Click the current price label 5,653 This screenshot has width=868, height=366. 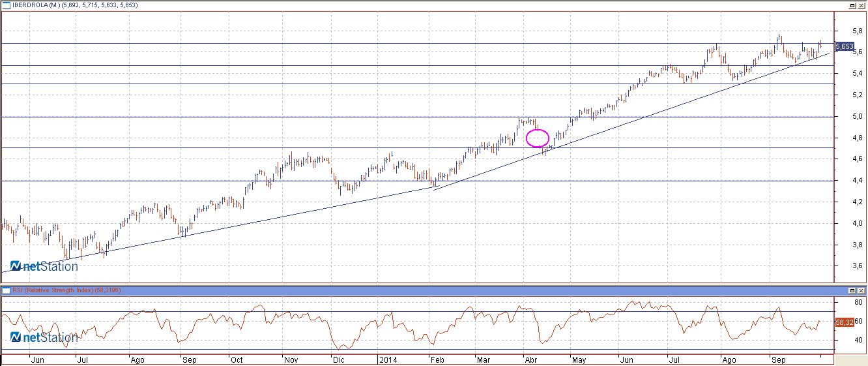point(845,46)
